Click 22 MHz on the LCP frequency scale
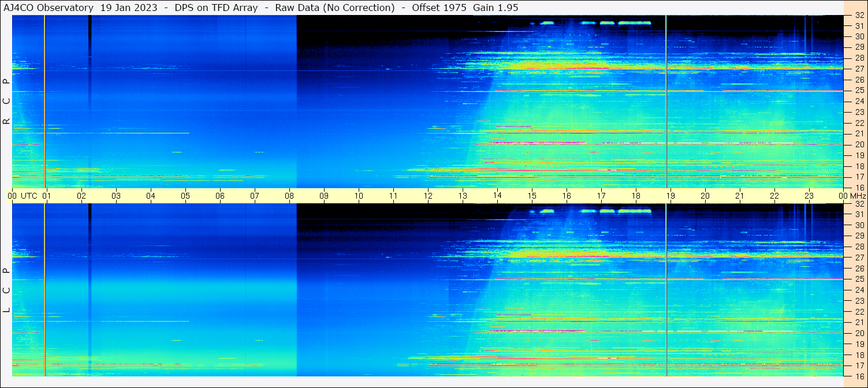This screenshot has width=868, height=388. (859, 312)
